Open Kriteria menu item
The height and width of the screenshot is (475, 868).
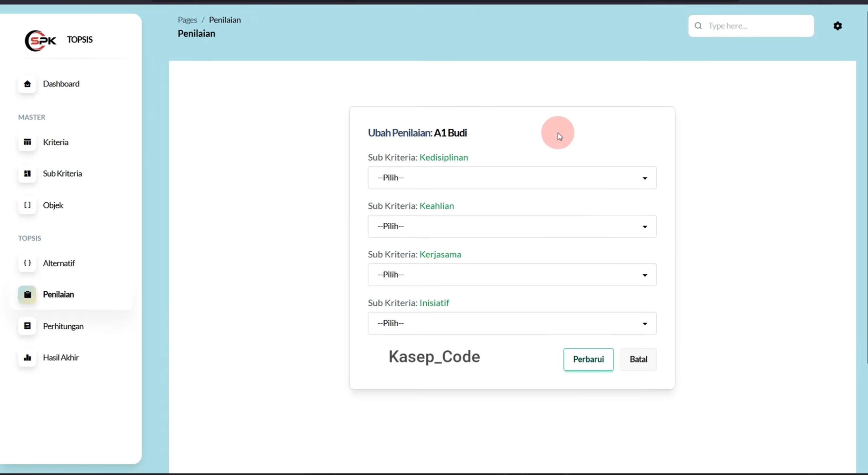(56, 142)
